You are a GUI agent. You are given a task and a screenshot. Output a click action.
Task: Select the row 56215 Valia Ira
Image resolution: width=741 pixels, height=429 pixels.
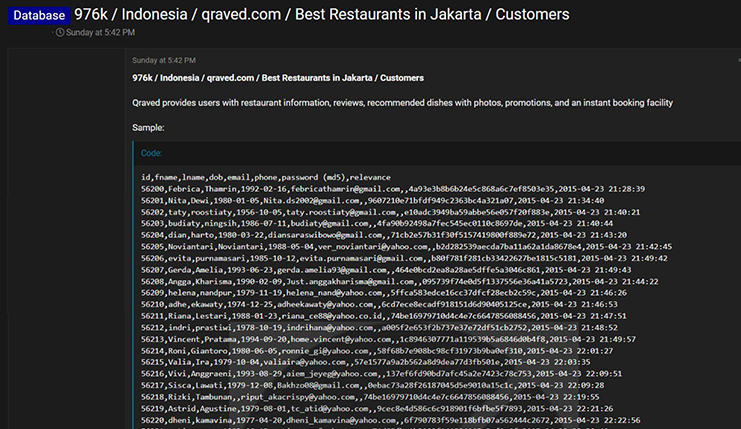point(366,362)
